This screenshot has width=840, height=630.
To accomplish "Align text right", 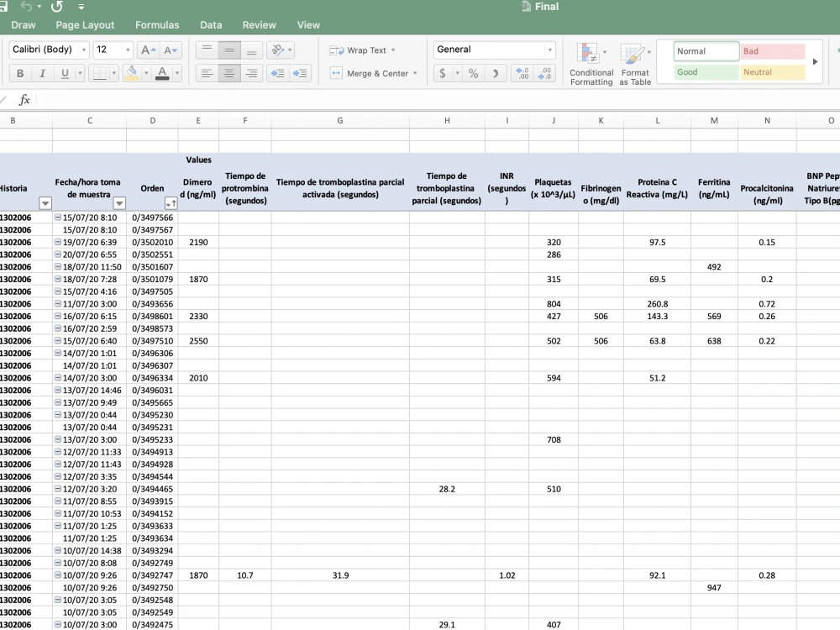I will (x=251, y=73).
